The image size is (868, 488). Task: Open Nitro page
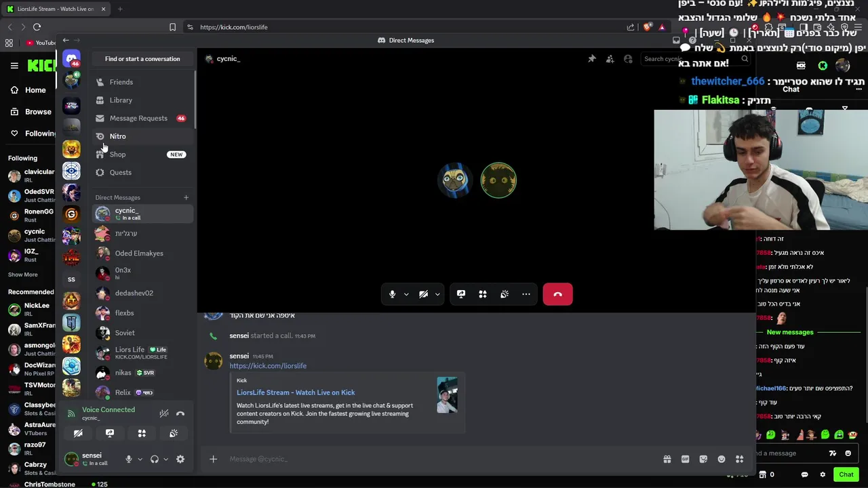142,136
